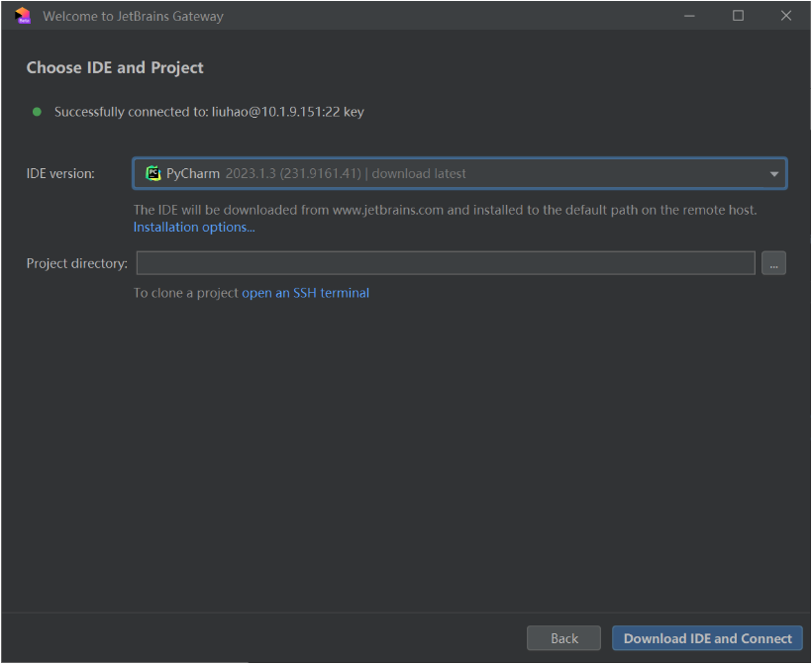Click the 'Welcome to JetBrains Gateway' window title
This screenshot has height=665, width=812.
point(133,16)
